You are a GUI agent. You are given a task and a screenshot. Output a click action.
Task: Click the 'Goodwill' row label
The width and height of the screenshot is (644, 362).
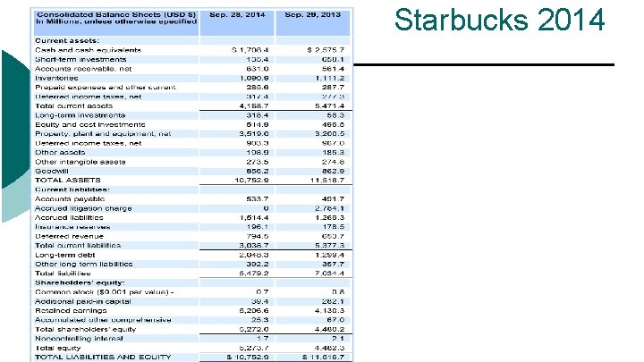[52, 171]
